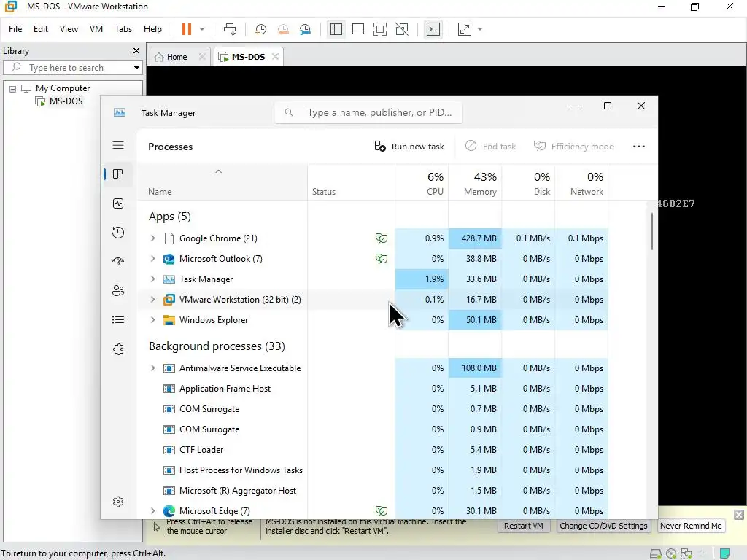The height and width of the screenshot is (560, 747).
Task: Open the View menu in VMware
Action: tap(69, 29)
